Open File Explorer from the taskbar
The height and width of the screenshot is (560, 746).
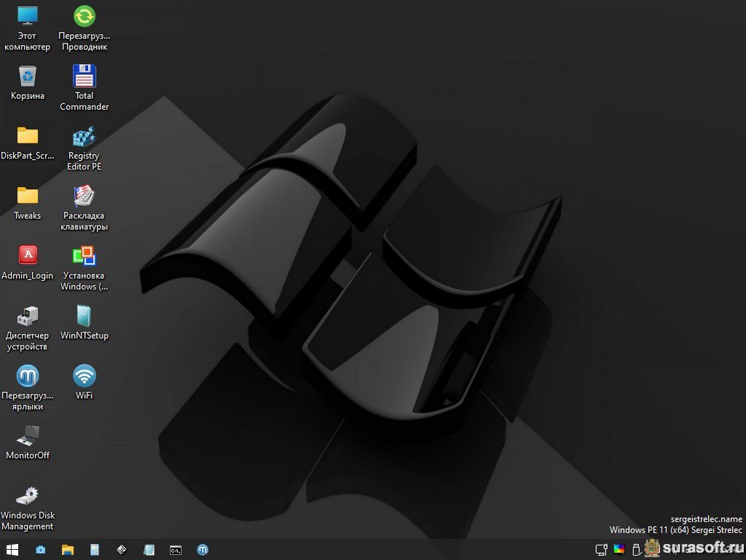coord(68,550)
